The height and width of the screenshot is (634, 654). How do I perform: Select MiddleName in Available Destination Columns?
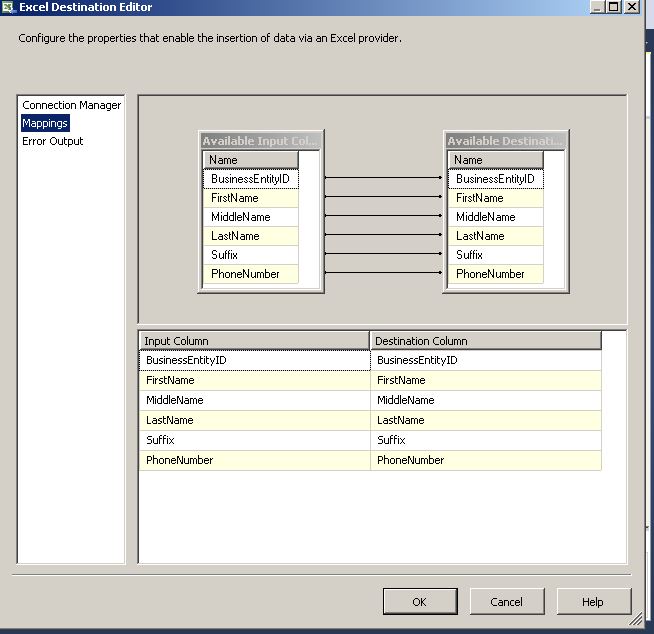pyautogui.click(x=496, y=217)
